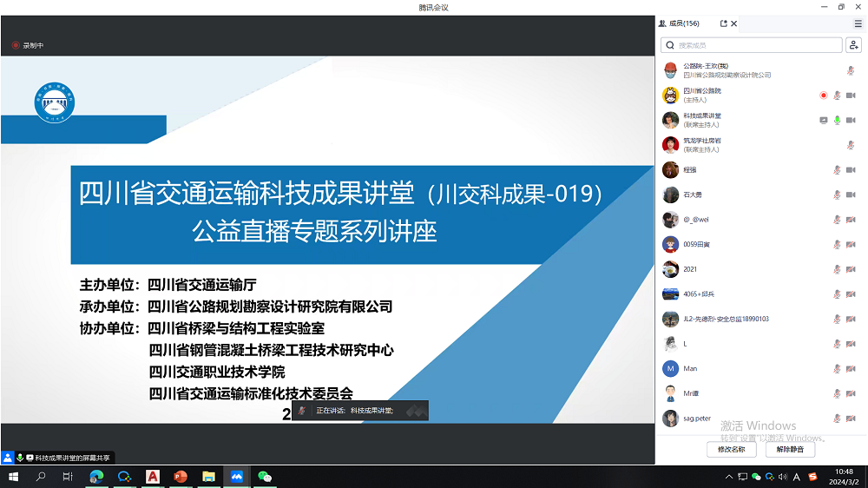Click disabled camera icon on @_@wei row
The height and width of the screenshot is (488, 868).
click(851, 220)
